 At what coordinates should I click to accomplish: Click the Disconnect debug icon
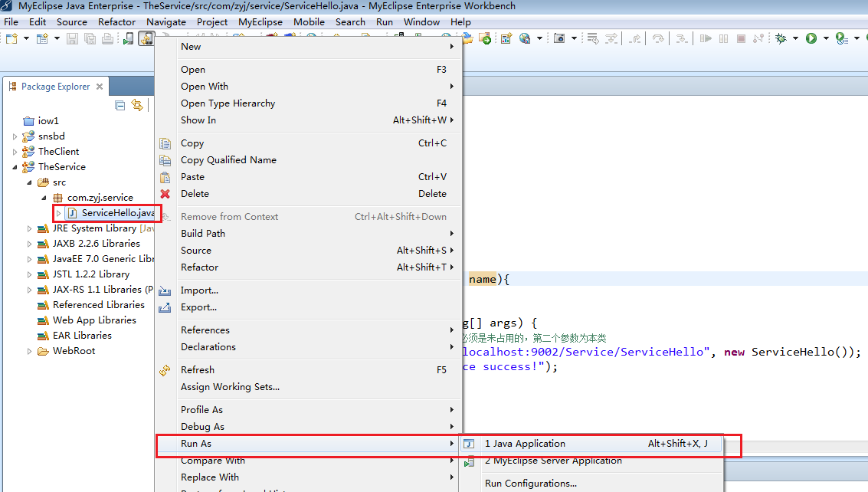pos(758,38)
